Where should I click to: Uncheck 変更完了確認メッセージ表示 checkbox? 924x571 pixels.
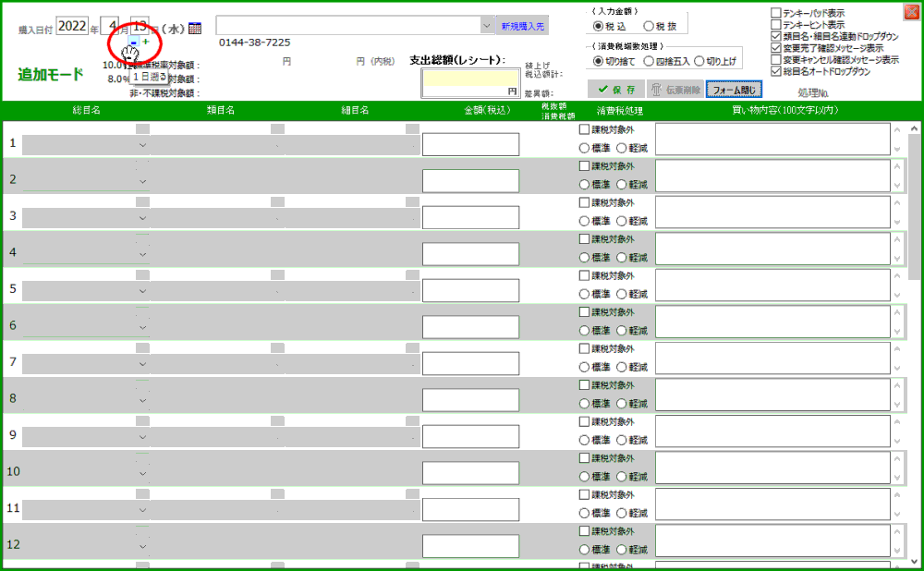point(775,48)
